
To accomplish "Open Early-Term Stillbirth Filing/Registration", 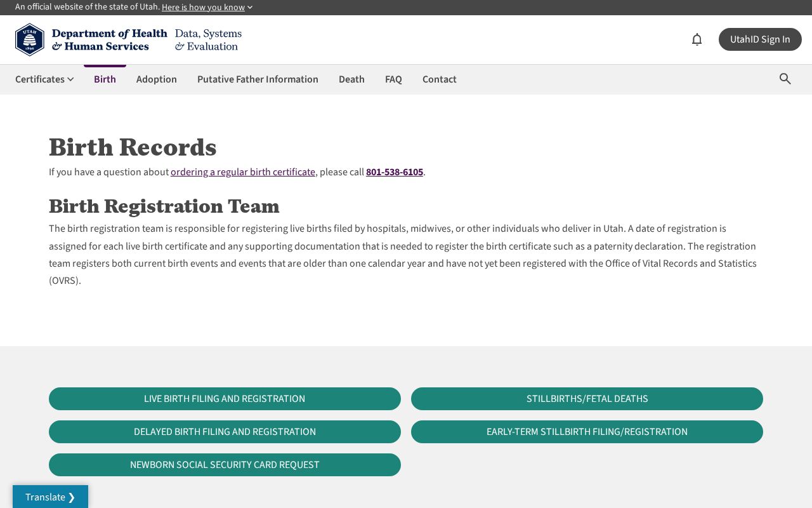I will pos(587,432).
